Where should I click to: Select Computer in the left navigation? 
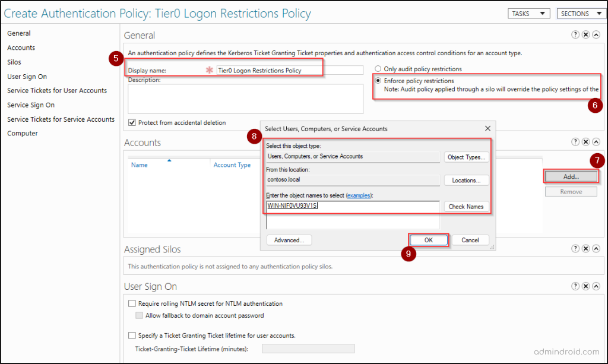coord(22,133)
